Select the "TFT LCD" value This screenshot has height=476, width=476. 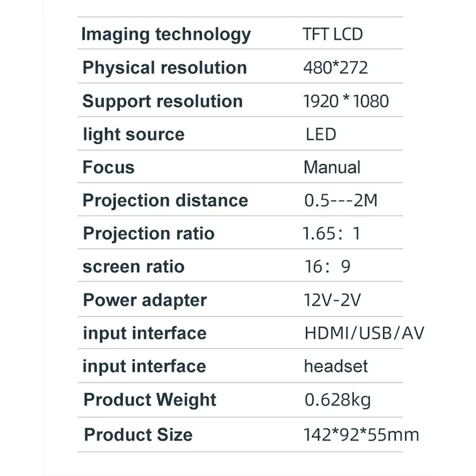(332, 34)
